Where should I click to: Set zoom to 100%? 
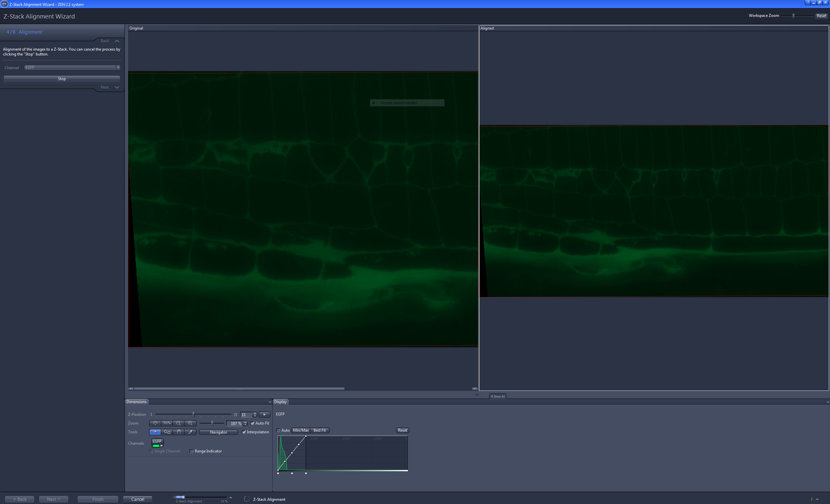[167, 424]
